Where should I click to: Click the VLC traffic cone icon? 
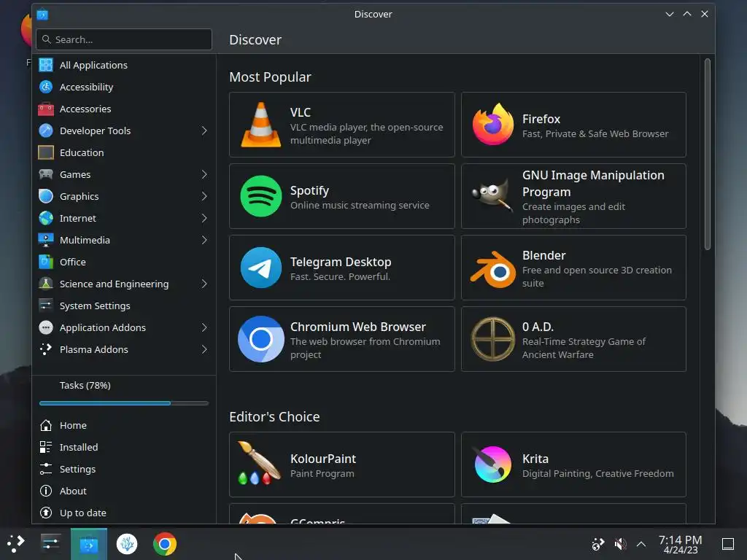(260, 125)
